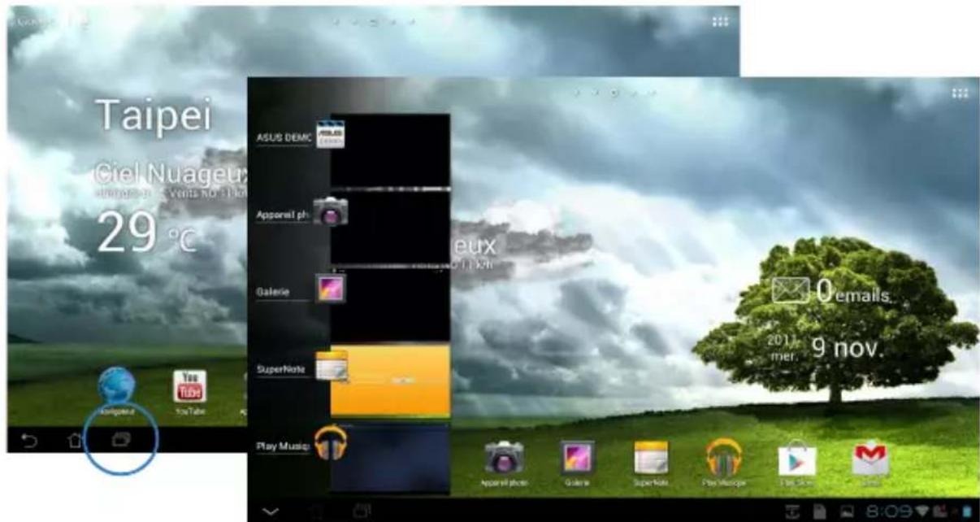This screenshot has height=522, width=980.
Task: Click the 29 °C temperature reading
Action: 146,233
